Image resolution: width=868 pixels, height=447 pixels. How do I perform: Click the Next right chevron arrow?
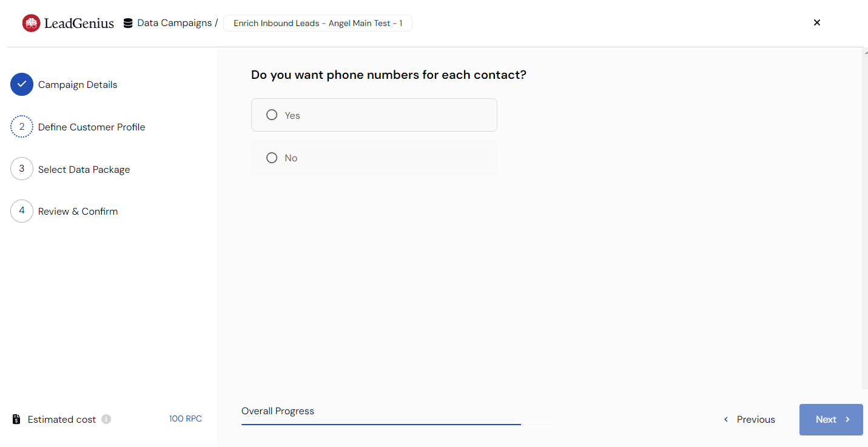click(848, 420)
